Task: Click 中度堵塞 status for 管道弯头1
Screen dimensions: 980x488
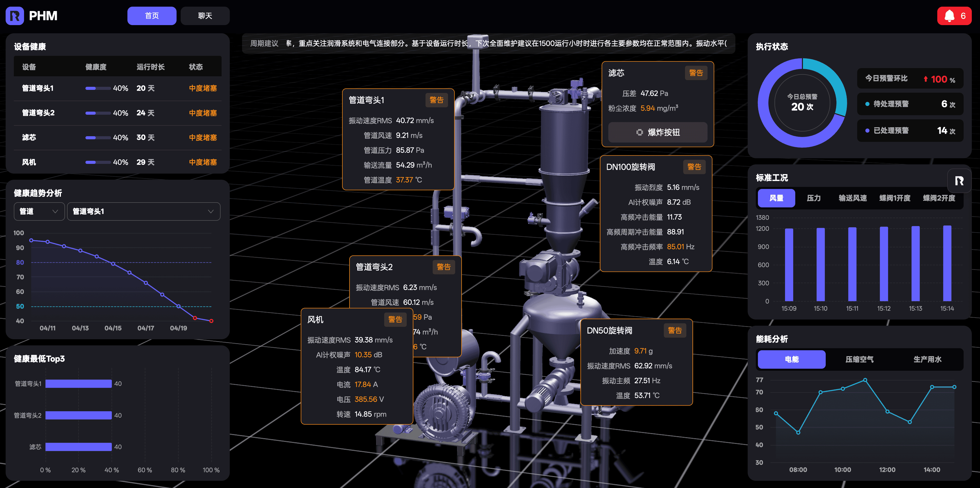Action: pyautogui.click(x=203, y=88)
